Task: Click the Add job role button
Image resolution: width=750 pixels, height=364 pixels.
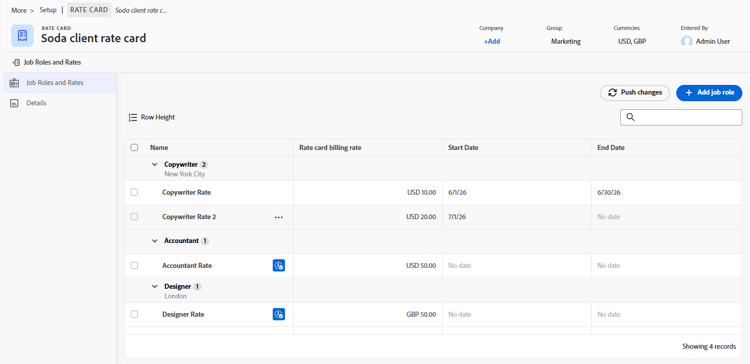Action: point(709,93)
